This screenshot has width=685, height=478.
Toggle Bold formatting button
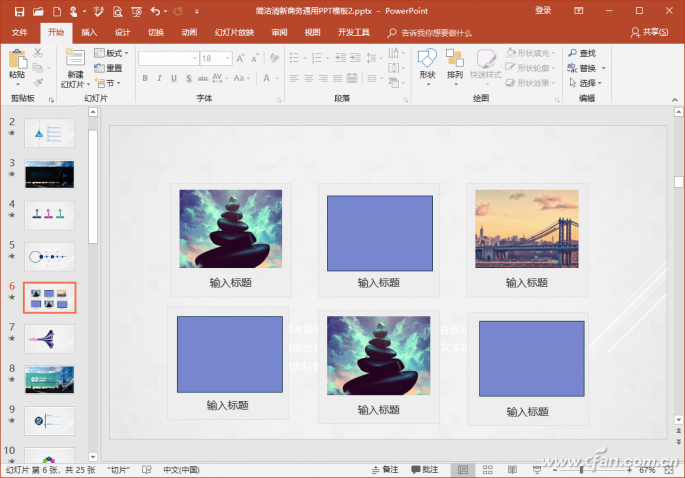tap(145, 78)
